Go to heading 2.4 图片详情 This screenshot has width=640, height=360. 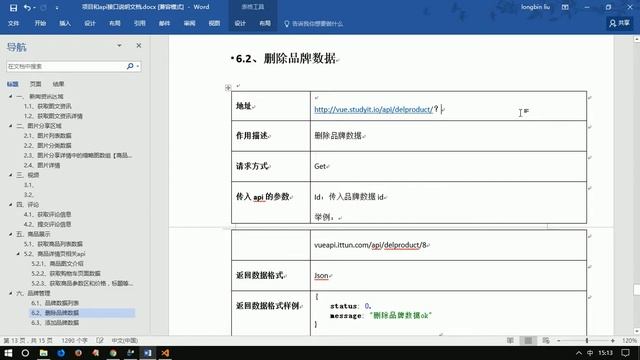[42, 165]
